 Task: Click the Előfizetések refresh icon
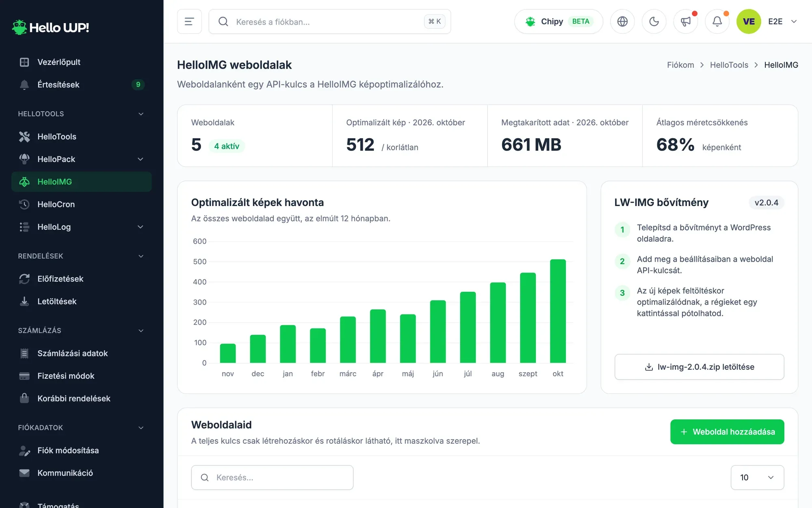click(24, 279)
